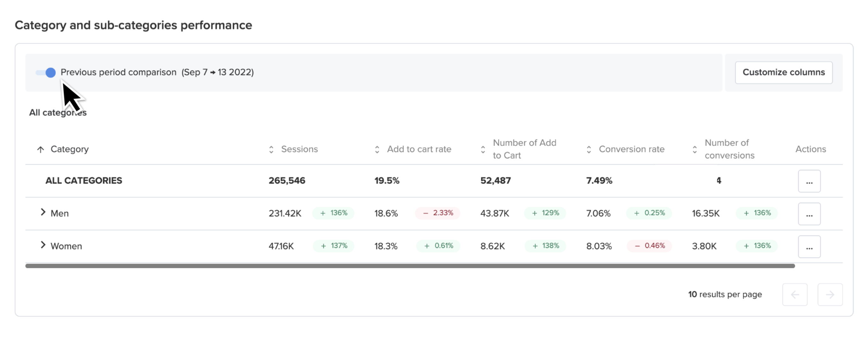Go to the next results page arrow
The width and height of the screenshot is (868, 342).
[830, 295]
